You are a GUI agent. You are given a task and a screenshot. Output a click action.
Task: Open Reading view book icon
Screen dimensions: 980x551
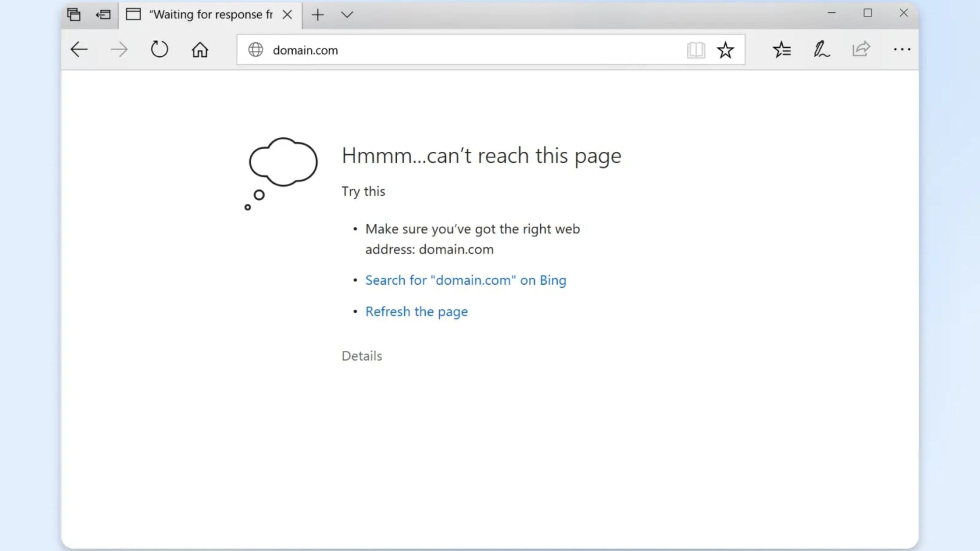tap(696, 50)
